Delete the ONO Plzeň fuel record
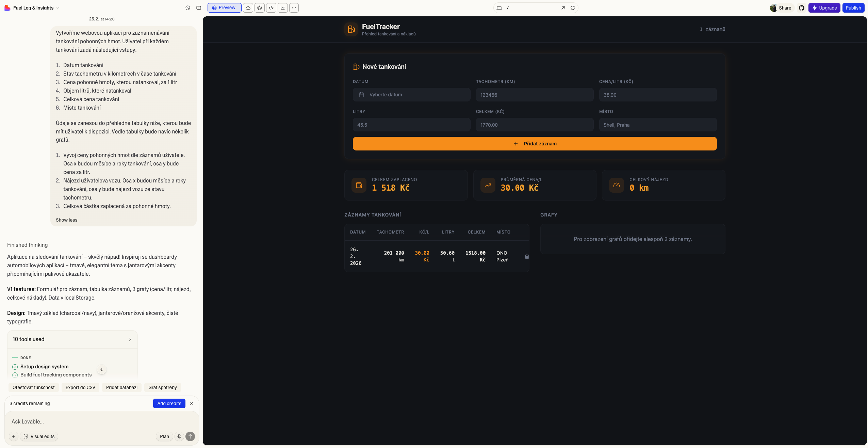The image size is (868, 448). coord(527,256)
